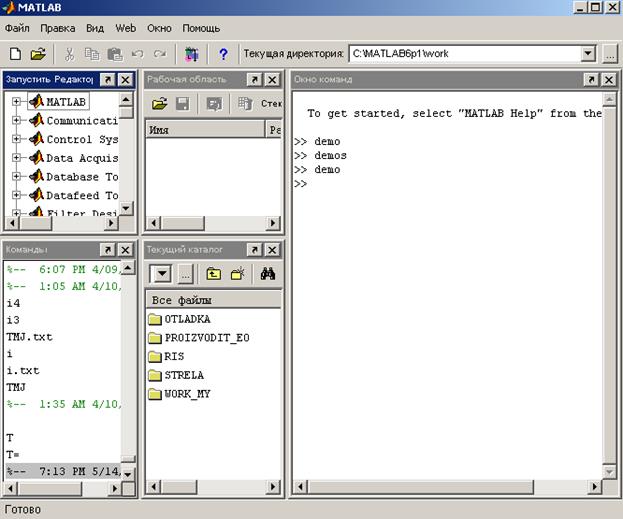Screen dimensions: 623x519
Task: Select the PROIZVODIT_EO folder
Action: point(199,338)
